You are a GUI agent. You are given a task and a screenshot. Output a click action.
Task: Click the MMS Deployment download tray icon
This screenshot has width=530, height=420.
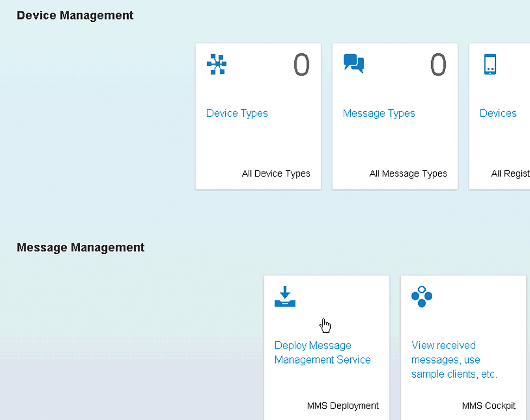click(285, 296)
